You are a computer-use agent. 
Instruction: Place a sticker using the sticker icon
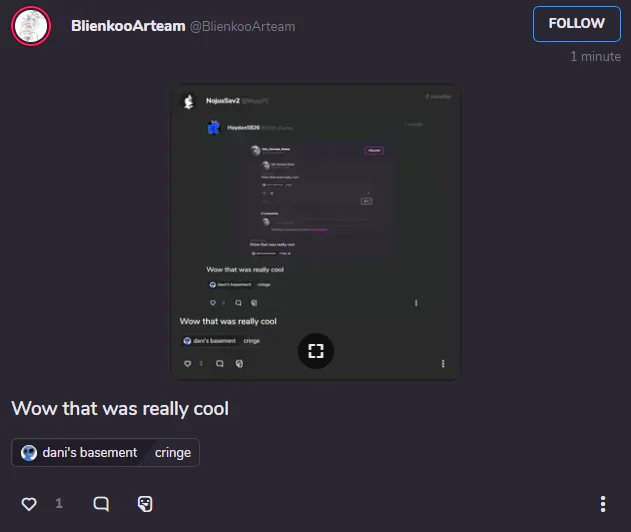click(x=145, y=504)
